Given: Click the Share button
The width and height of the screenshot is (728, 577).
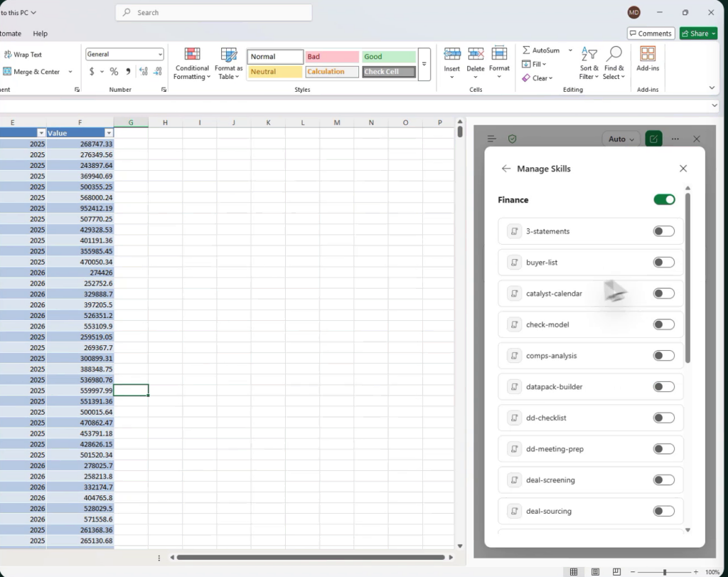Looking at the screenshot, I should click(x=698, y=33).
